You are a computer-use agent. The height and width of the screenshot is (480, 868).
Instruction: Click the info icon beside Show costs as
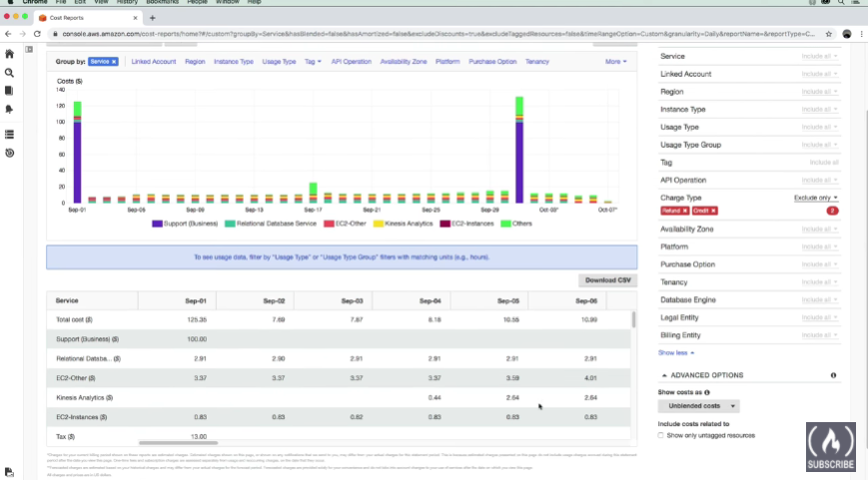tap(707, 392)
